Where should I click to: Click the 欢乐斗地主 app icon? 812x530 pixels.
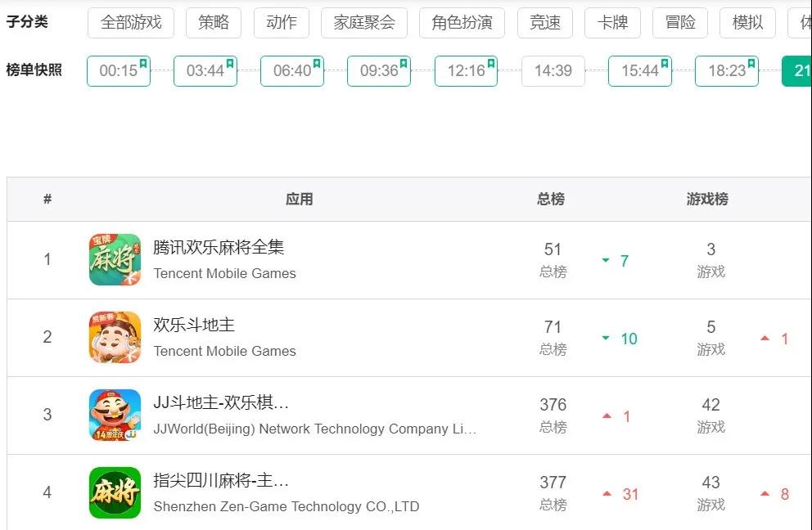click(x=115, y=337)
